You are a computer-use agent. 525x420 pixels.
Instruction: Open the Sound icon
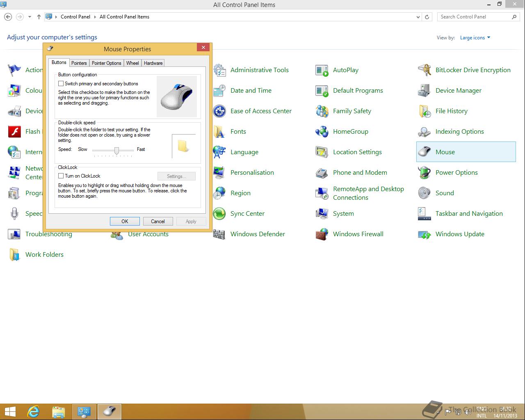click(425, 193)
